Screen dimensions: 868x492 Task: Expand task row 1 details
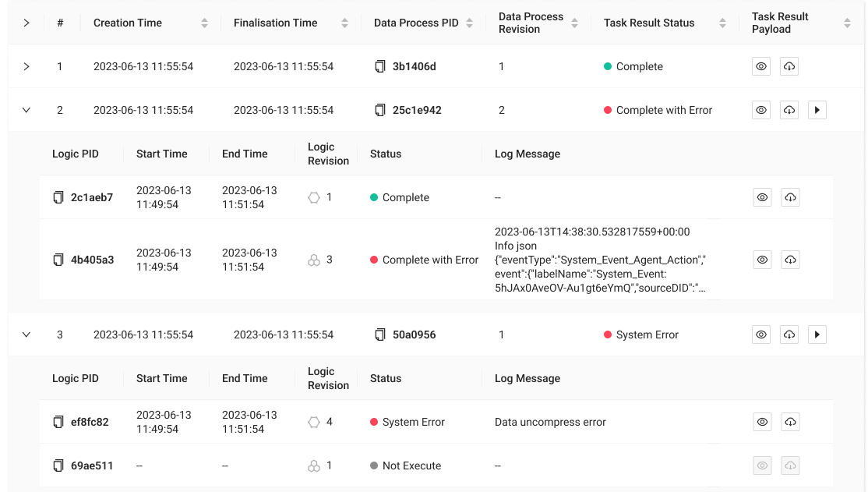pos(26,67)
